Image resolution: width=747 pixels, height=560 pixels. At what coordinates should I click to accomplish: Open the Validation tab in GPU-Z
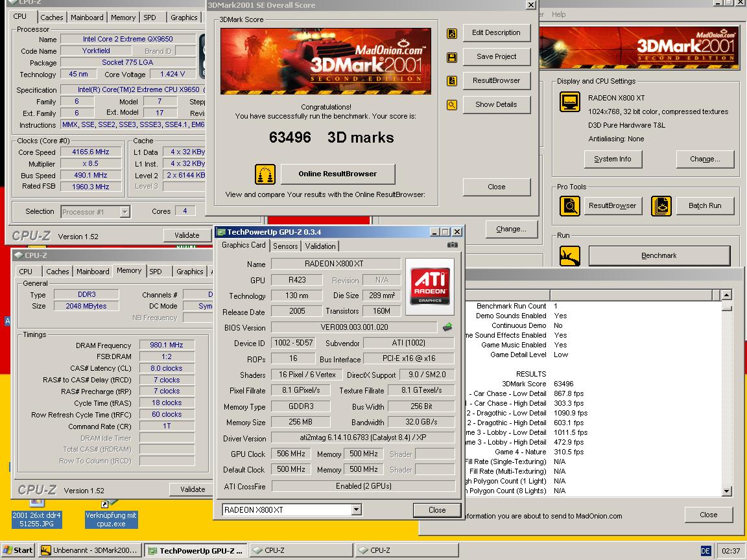click(x=320, y=246)
